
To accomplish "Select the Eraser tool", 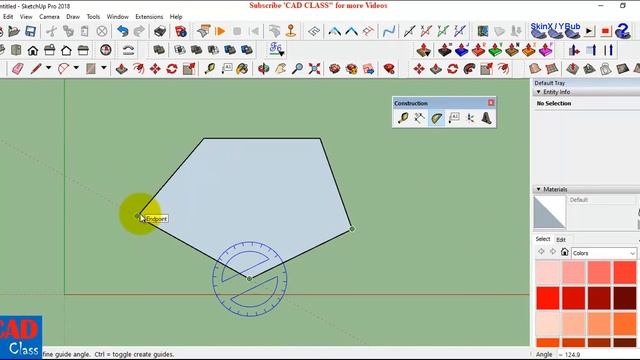I will tap(18, 69).
